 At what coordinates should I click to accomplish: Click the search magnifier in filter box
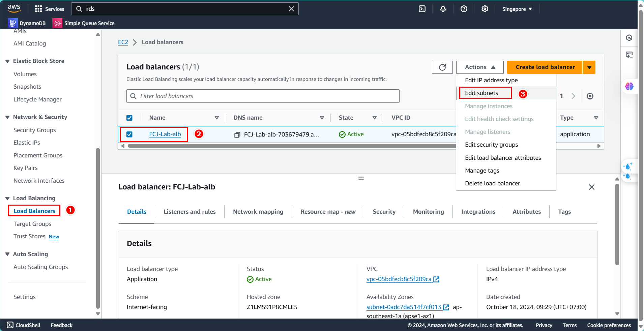(x=134, y=96)
